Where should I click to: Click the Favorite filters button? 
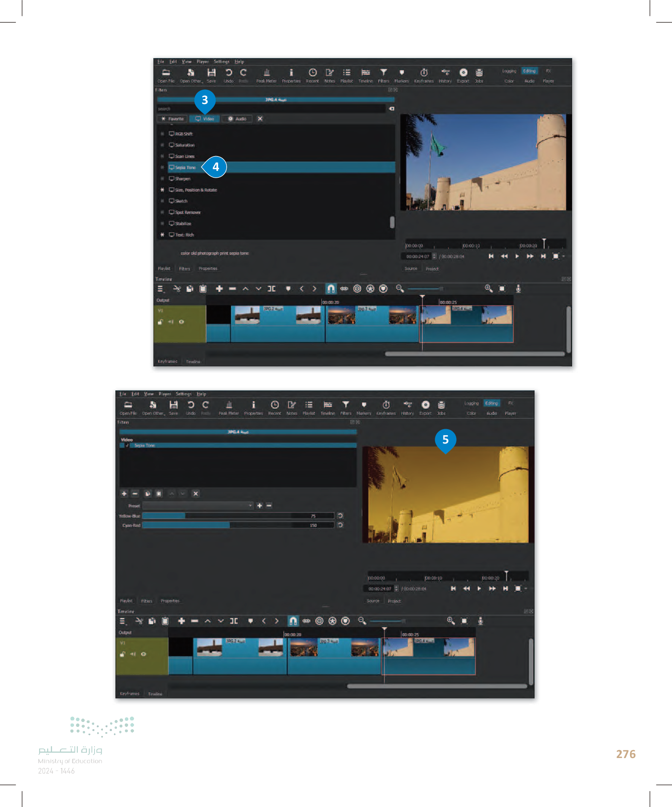coord(172,119)
